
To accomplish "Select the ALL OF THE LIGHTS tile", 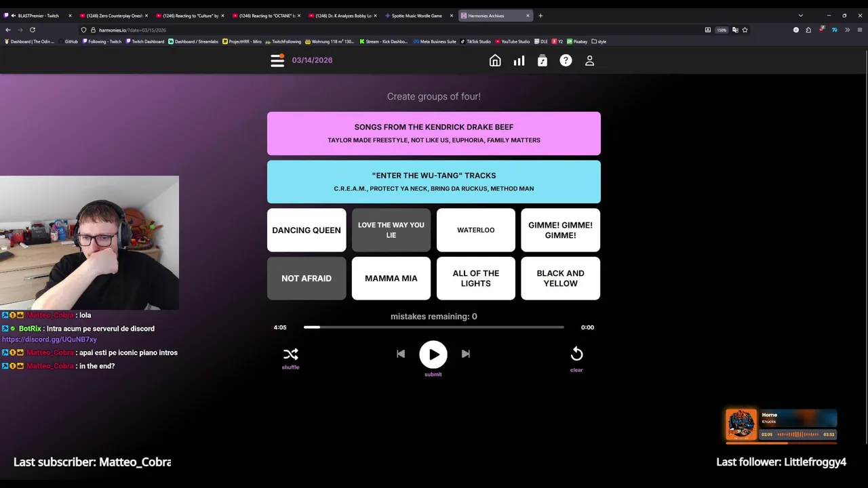I will (476, 279).
